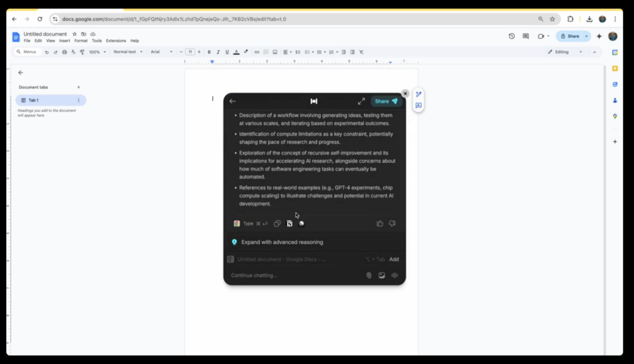This screenshot has height=364, width=634.
Task: Open the Normal text style dropdown
Action: tap(128, 52)
